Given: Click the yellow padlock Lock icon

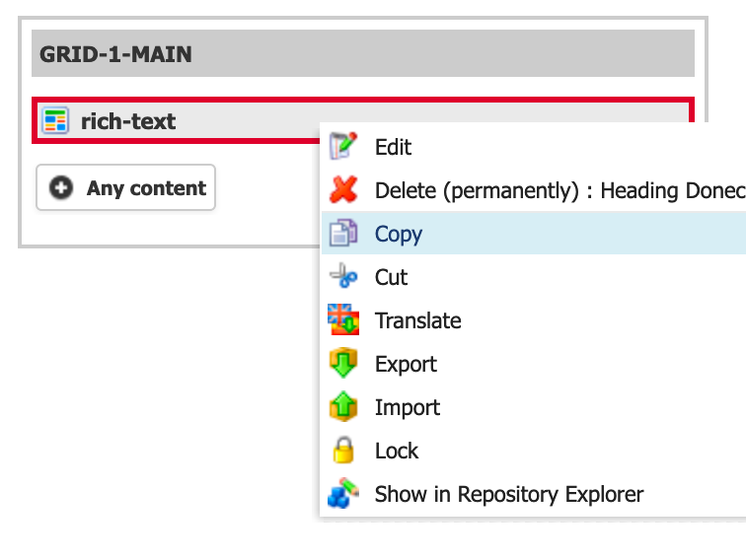Looking at the screenshot, I should (x=343, y=450).
